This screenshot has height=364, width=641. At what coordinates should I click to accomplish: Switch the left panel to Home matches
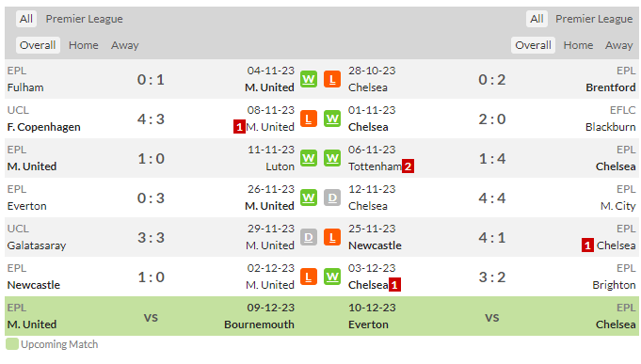[x=84, y=45]
